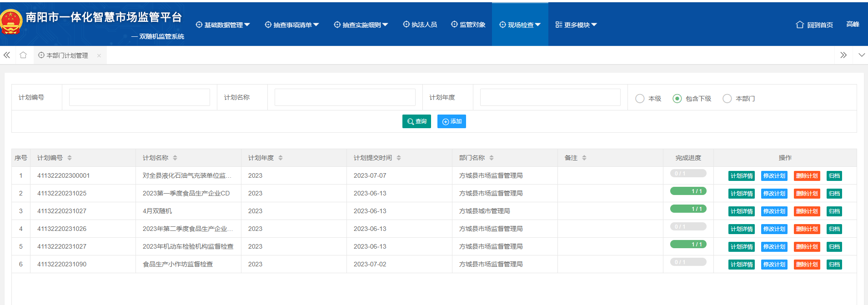Click department 方城县城市管理局

coord(485,211)
